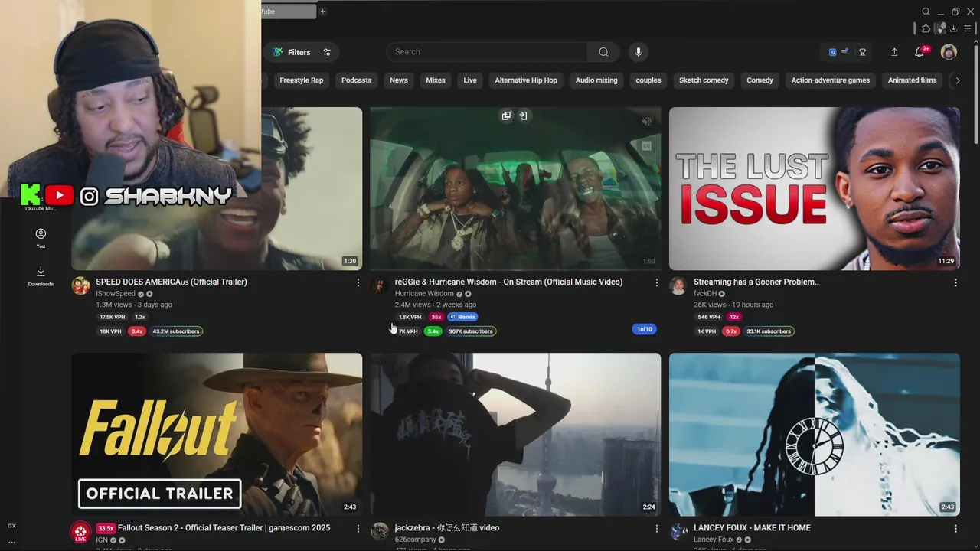Open more options for Lancey Foux video

[955, 529]
